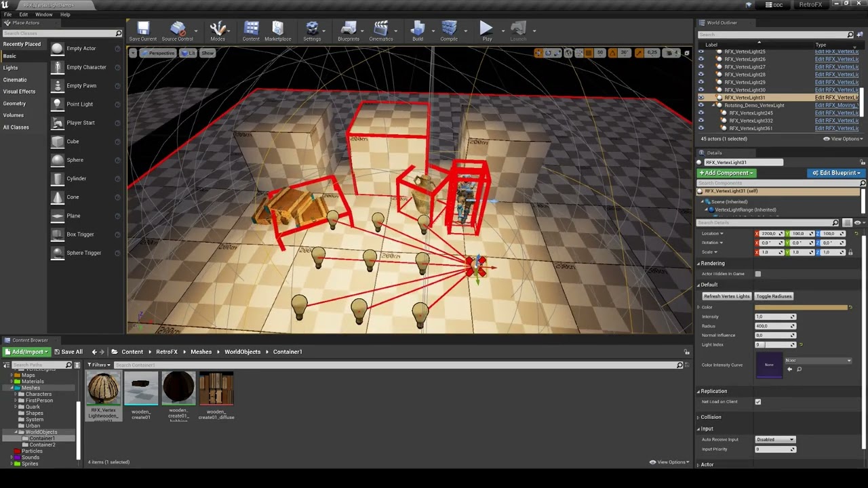Screen dimensions: 868x488
Task: Toggle the viewport grid snapping icon
Action: (x=588, y=53)
